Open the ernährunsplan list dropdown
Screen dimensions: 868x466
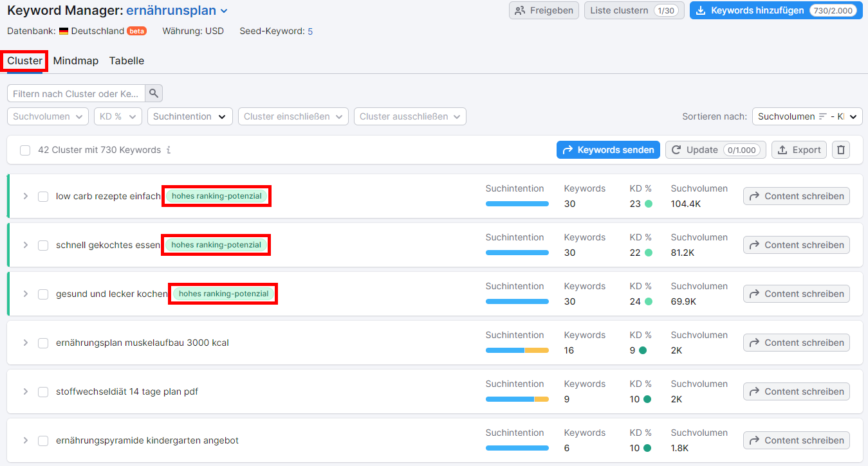177,10
